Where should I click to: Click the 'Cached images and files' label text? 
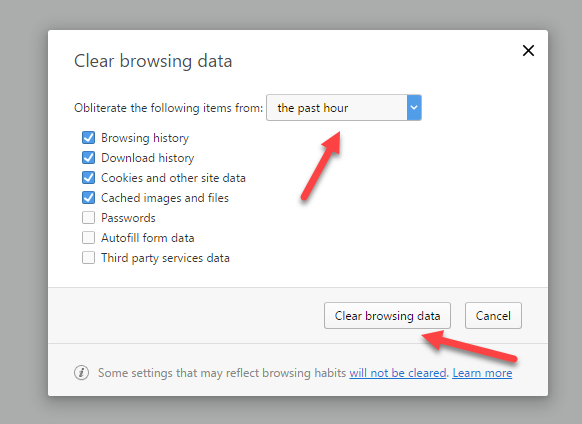[x=165, y=198]
